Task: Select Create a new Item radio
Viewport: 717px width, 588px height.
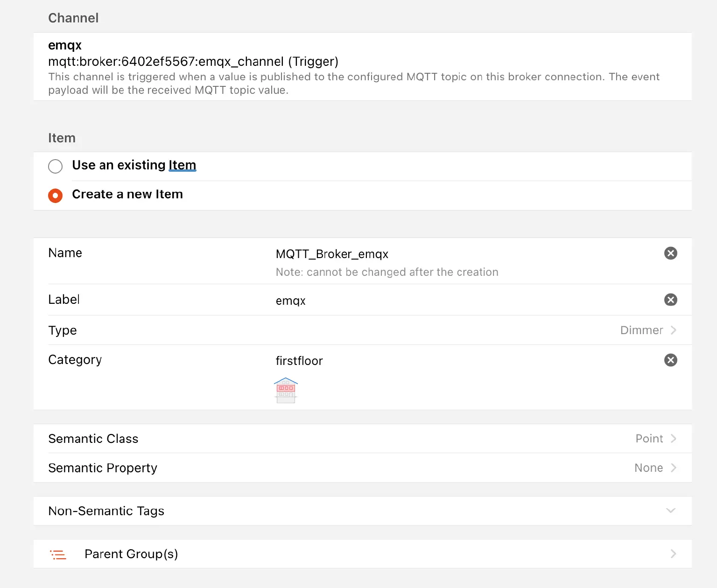Action: click(x=55, y=196)
